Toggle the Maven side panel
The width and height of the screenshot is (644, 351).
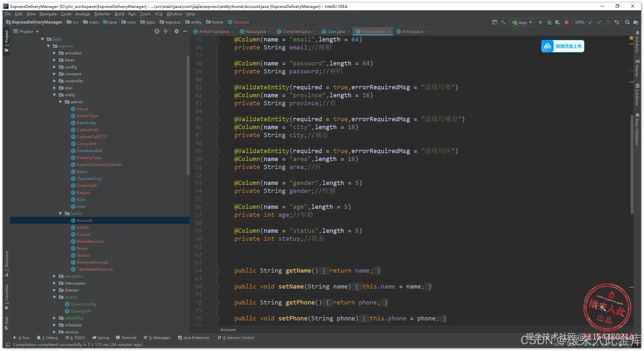pos(637,69)
